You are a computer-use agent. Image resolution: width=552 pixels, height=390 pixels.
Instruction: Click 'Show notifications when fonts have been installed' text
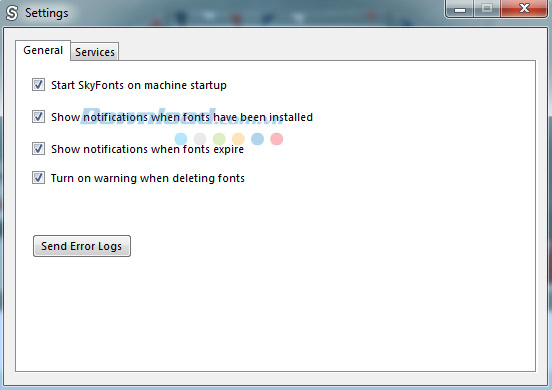pyautogui.click(x=182, y=117)
